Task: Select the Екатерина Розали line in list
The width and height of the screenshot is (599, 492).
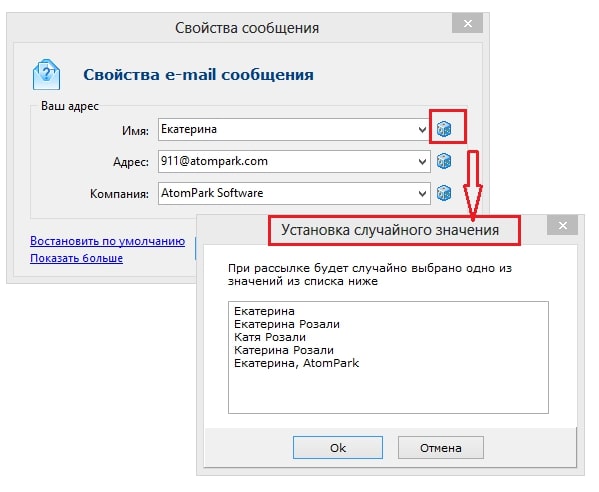Action: point(287,324)
